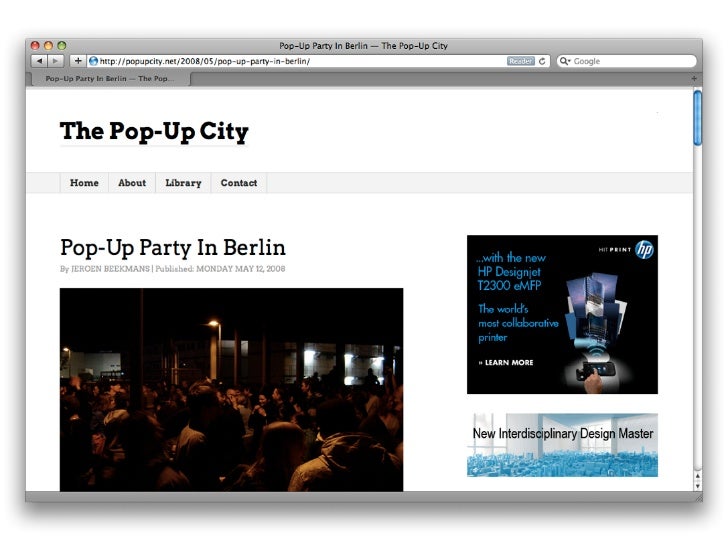The image size is (728, 546).
Task: Select the Pop-Up Party In Berlin tab
Action: coord(110,78)
